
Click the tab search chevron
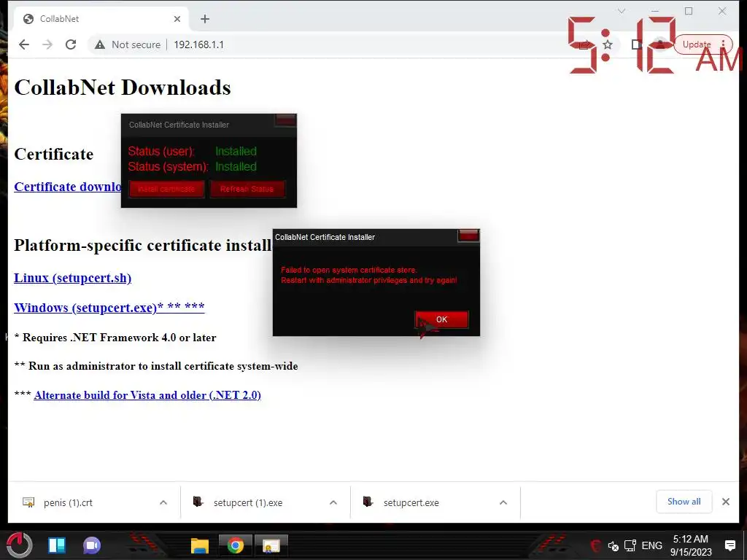tap(622, 11)
